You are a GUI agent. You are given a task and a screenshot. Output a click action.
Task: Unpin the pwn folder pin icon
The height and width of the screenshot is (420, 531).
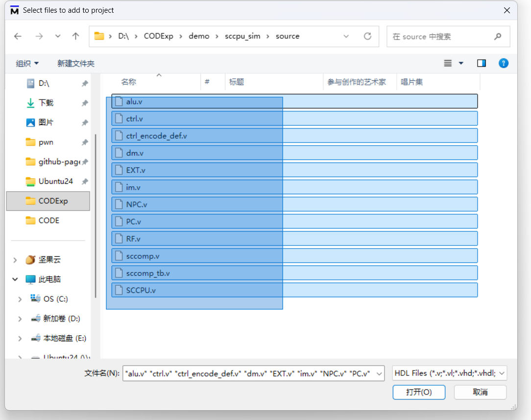[85, 142]
